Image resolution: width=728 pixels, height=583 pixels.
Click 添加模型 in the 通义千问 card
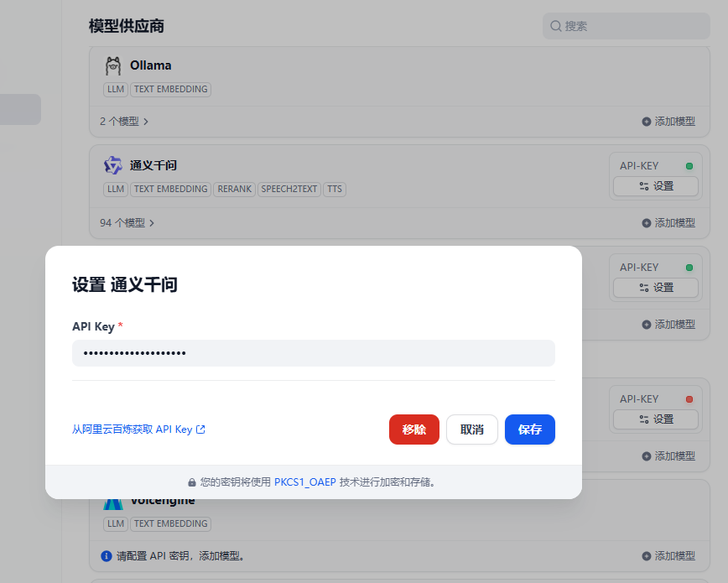668,223
